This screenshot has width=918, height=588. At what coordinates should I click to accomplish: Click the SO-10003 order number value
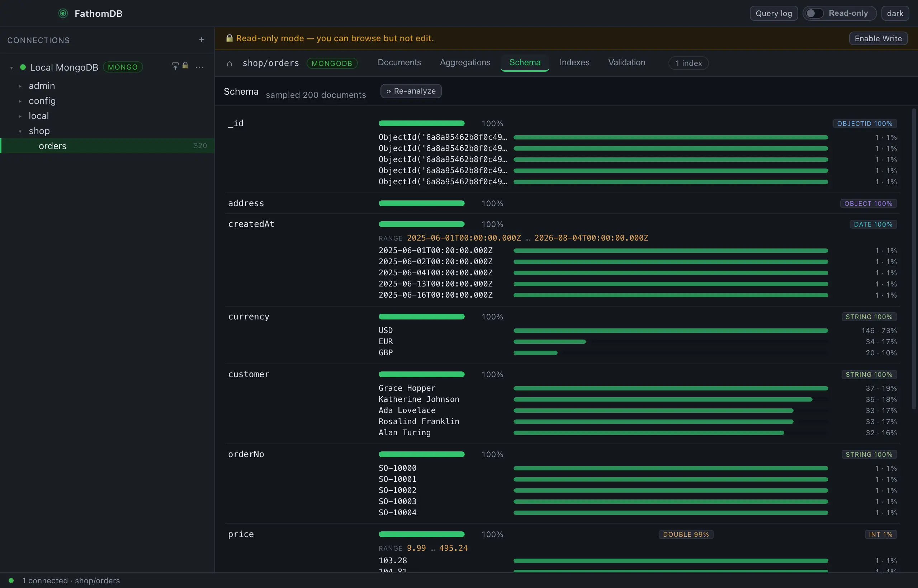click(x=397, y=501)
